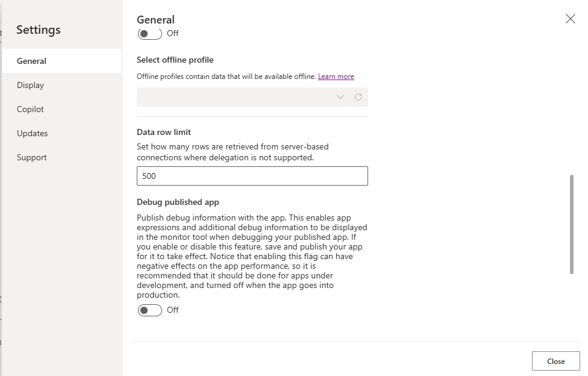
Task: Select the General settings tab
Action: tap(62, 61)
